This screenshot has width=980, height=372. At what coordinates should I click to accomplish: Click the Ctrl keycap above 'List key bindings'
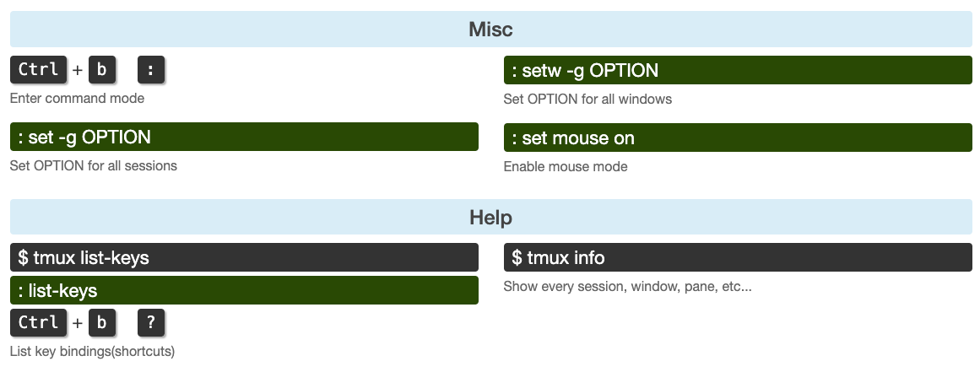(x=38, y=322)
